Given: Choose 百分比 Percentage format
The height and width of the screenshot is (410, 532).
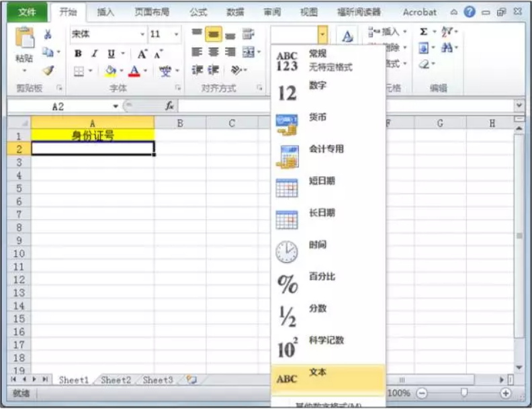Looking at the screenshot, I should [328, 284].
